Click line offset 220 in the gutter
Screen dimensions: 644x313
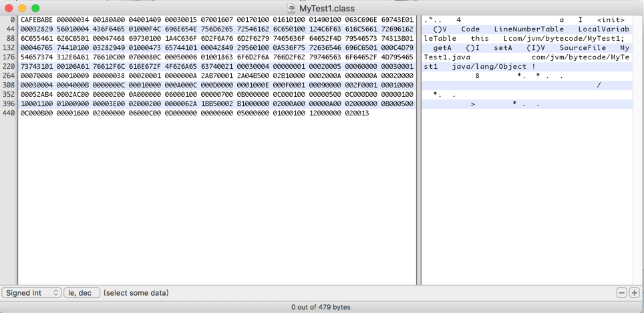9,67
